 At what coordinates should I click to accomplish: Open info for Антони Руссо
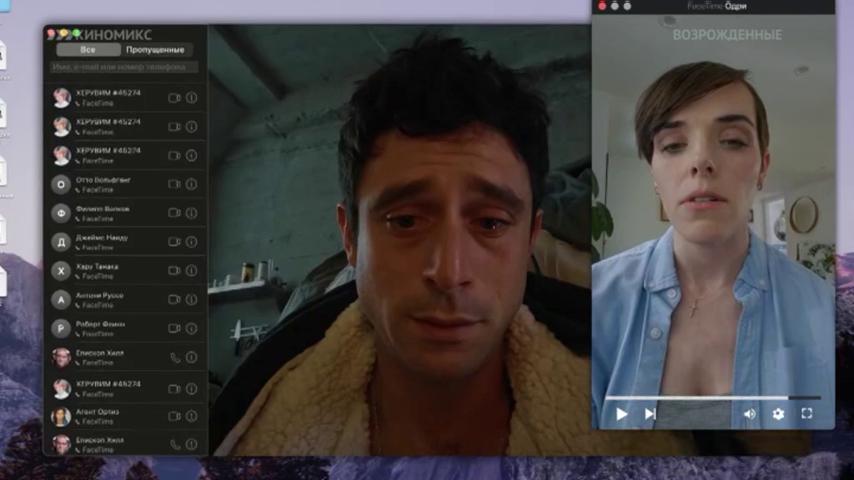pyautogui.click(x=191, y=299)
